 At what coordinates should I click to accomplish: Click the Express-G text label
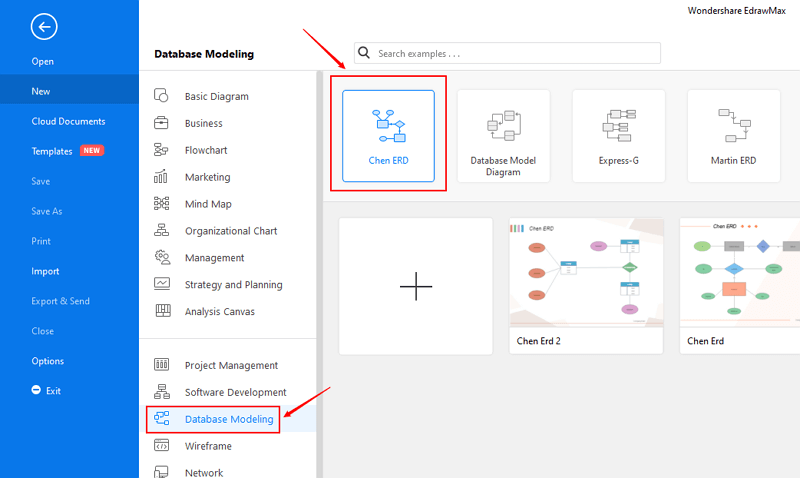619,161
